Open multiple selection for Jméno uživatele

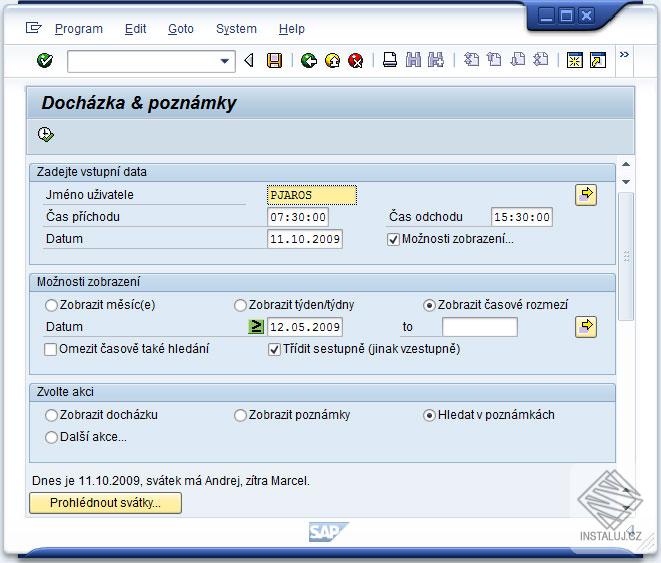pos(586,195)
